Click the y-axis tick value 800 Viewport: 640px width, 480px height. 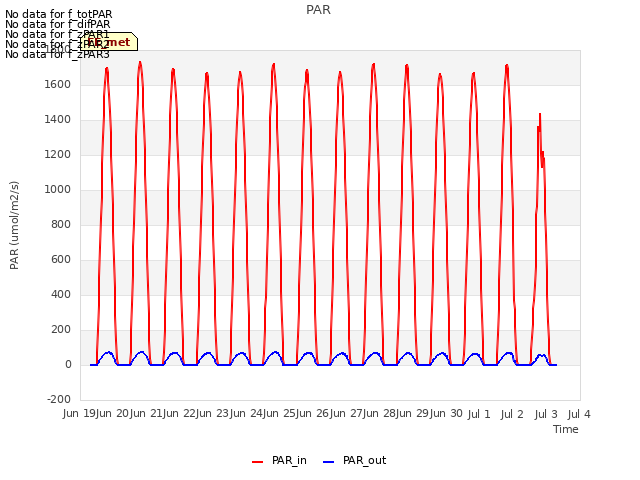pos(61,224)
